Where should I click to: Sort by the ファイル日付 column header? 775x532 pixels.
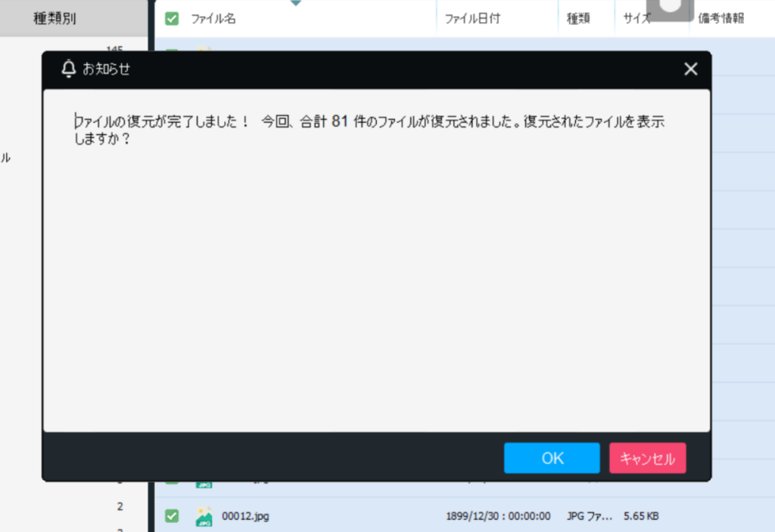click(x=472, y=19)
